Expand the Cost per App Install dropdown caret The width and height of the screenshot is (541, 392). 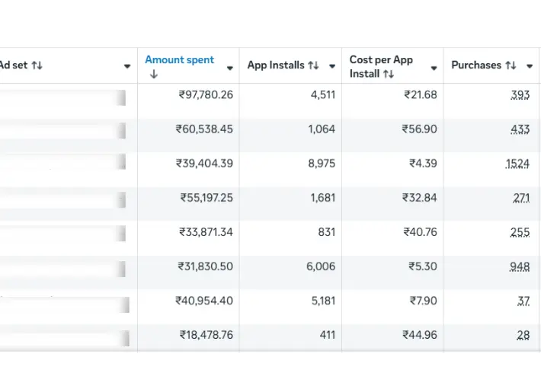434,68
